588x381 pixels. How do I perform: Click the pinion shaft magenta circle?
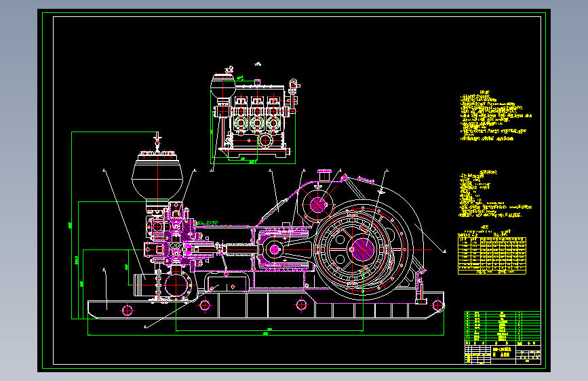coord(318,205)
